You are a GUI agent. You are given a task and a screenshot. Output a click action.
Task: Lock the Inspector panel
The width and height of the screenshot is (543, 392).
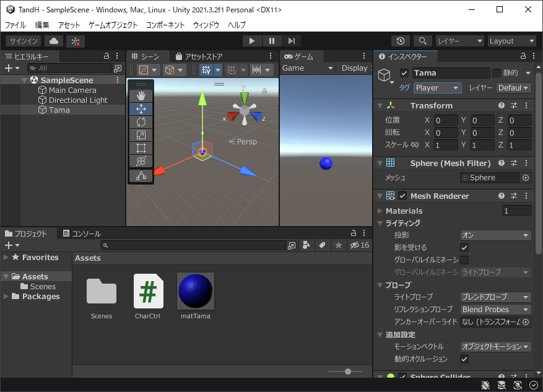point(523,56)
